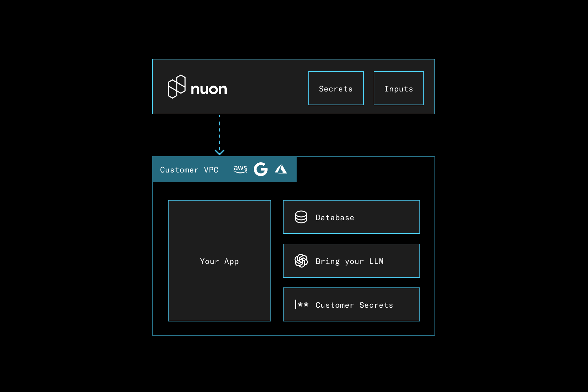Click the nuon wordmark text

(x=209, y=89)
